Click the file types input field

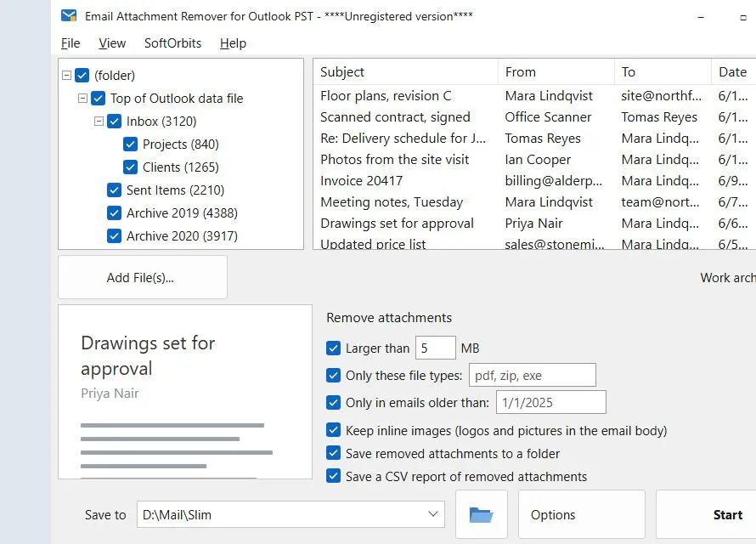coord(533,375)
